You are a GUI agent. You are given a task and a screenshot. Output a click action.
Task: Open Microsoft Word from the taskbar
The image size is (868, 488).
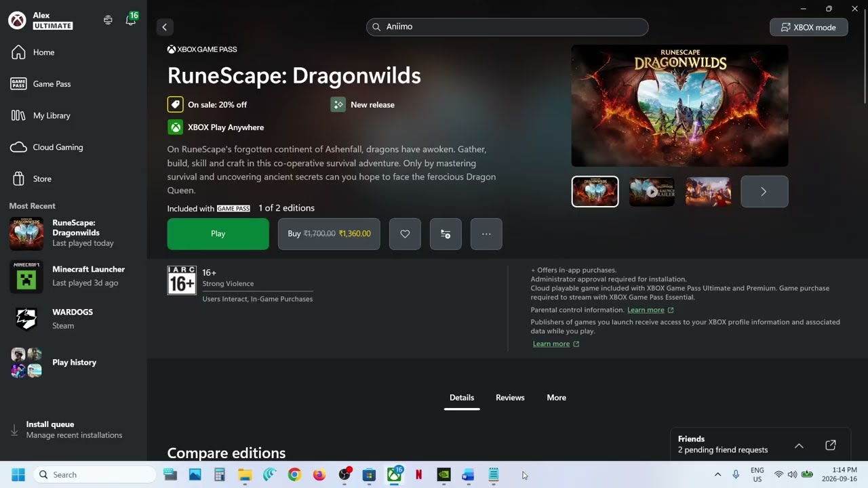click(468, 475)
